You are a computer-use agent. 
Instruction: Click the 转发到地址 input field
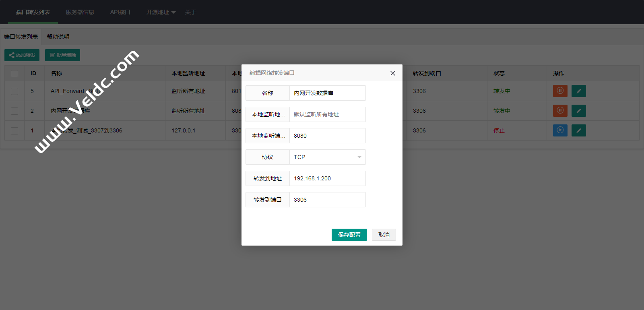point(327,178)
